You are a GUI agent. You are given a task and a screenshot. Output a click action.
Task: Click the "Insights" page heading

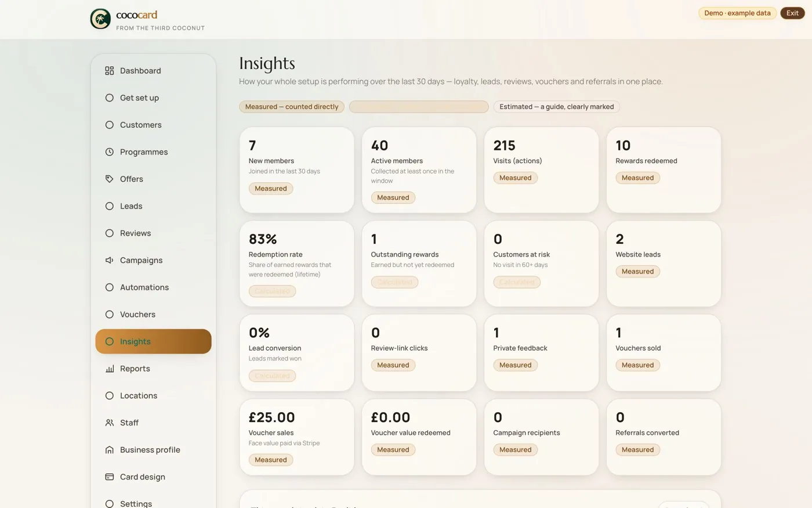(267, 63)
